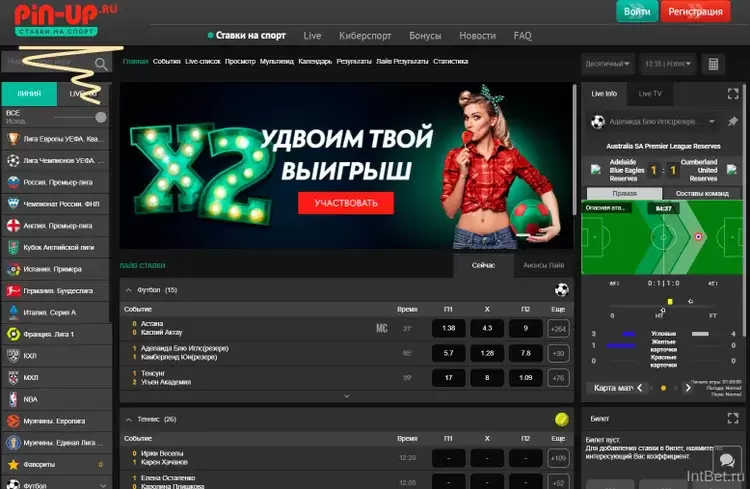Select КХЛ hockey league icon
This screenshot has height=489, width=750.
[13, 356]
